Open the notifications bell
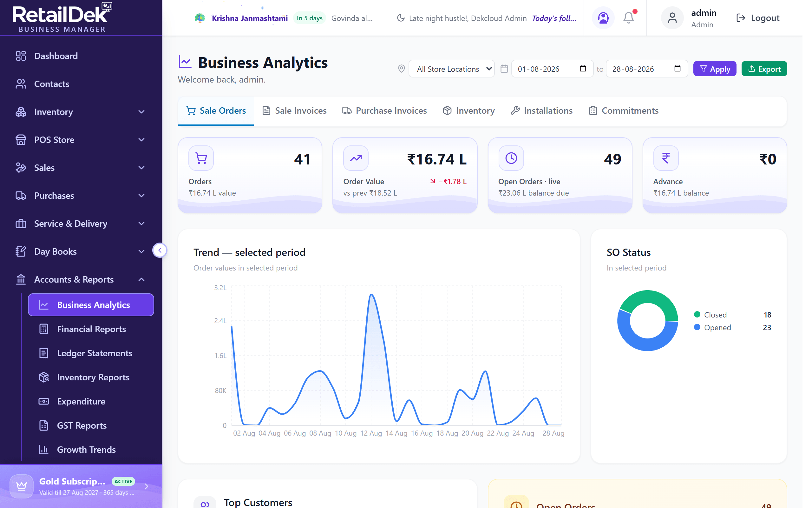This screenshot has height=508, width=812. pos(628,18)
